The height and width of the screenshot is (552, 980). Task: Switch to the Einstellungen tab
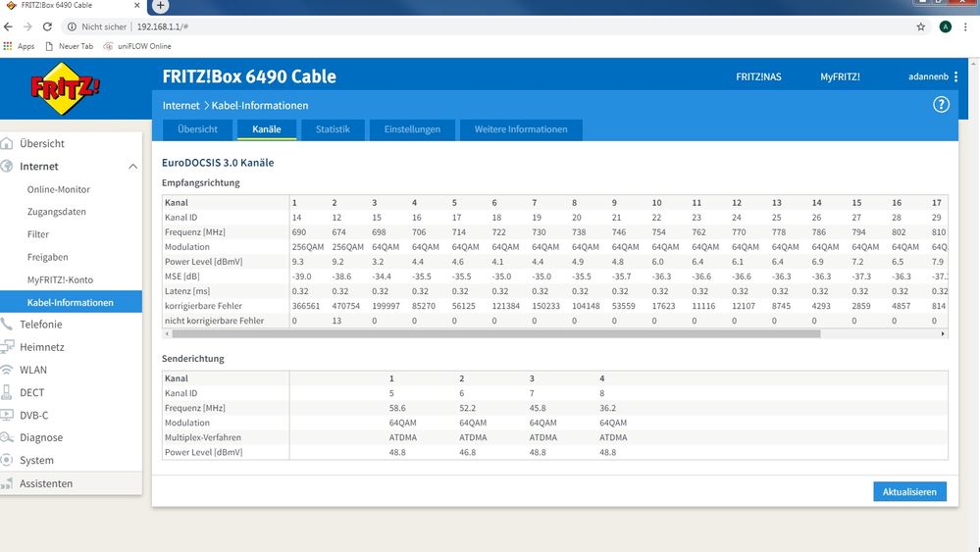click(412, 129)
